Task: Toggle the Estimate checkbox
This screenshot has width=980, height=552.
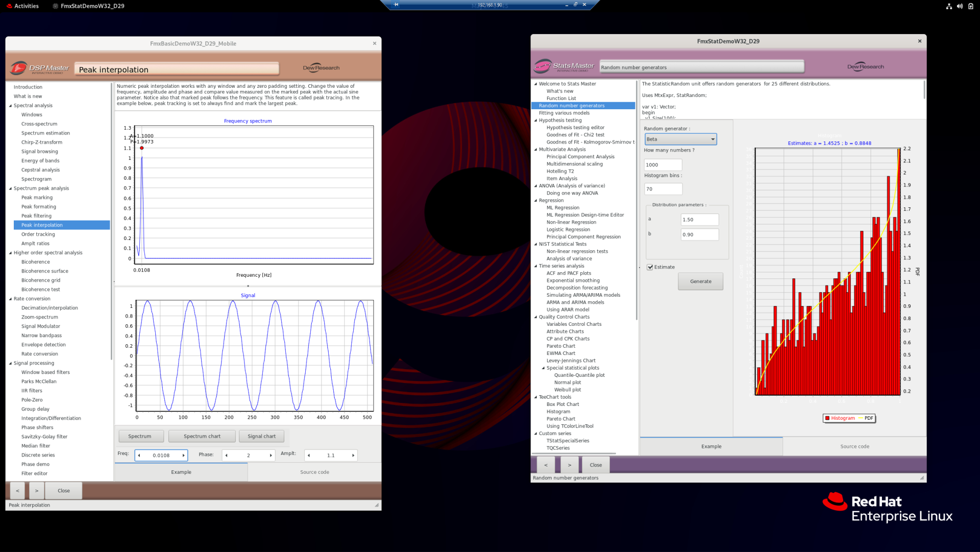Action: tap(650, 267)
